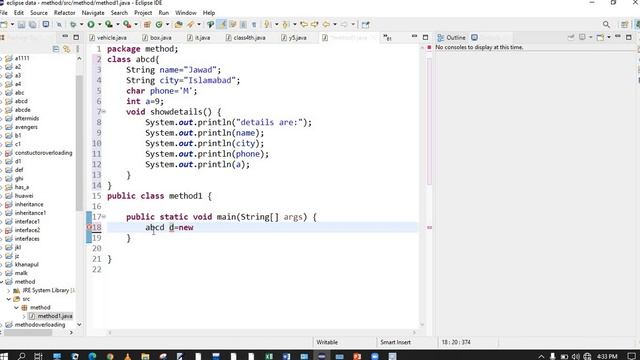
Task: Minimize the Package Explorer view
Action: click(x=65, y=37)
